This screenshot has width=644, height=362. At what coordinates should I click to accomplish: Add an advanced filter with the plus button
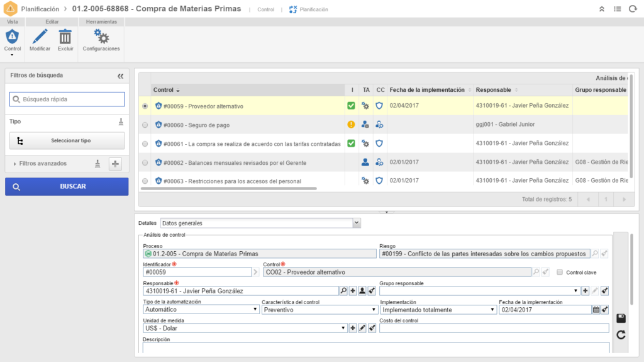tap(116, 164)
